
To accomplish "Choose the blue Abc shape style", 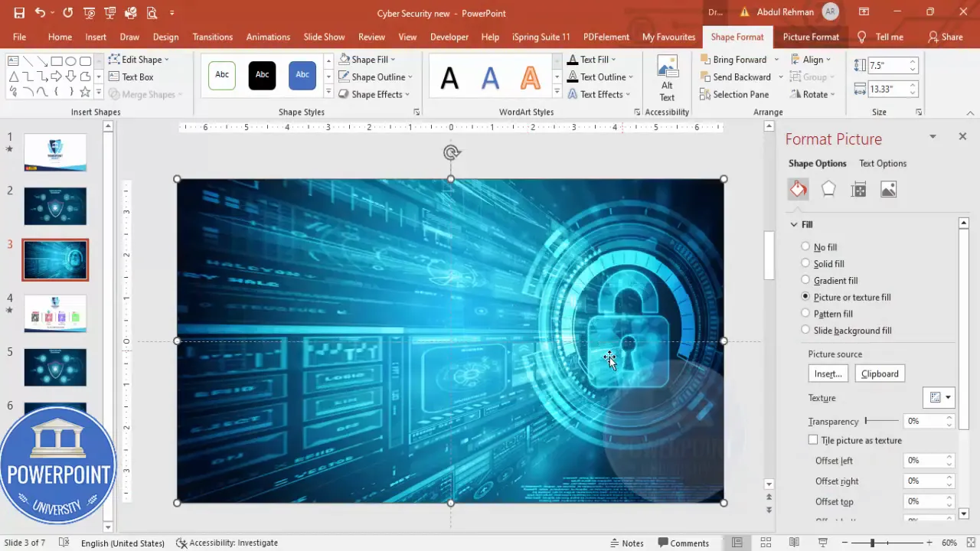I will 302,75.
